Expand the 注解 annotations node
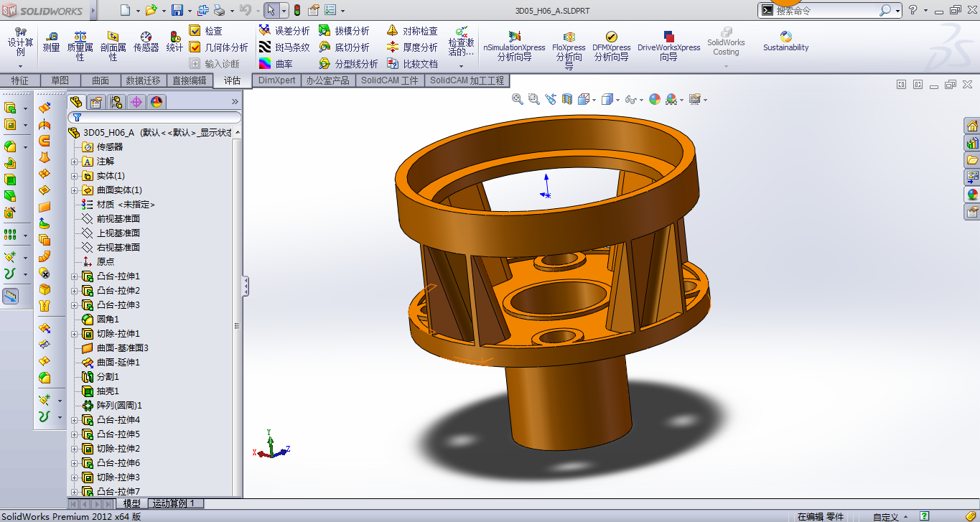Screen dimensions: 980x522 coord(74,162)
